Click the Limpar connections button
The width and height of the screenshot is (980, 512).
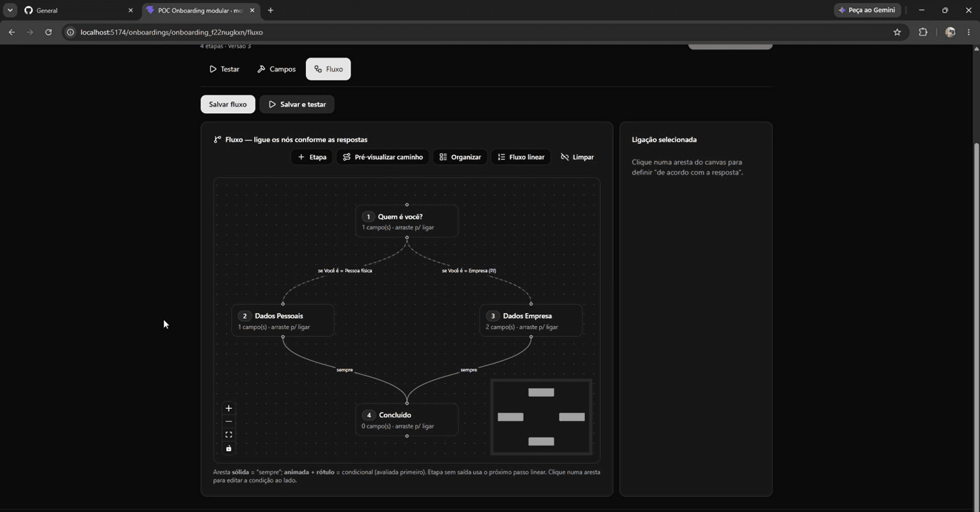577,157
